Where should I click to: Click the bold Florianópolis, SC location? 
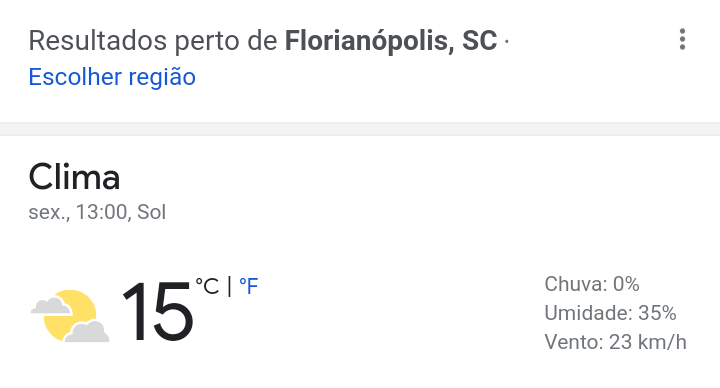[391, 40]
